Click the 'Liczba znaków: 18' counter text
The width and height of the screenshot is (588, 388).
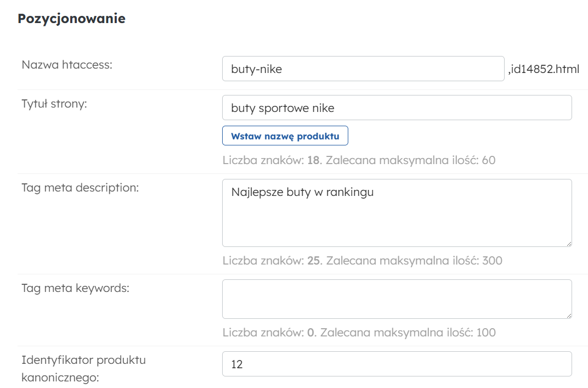271,161
